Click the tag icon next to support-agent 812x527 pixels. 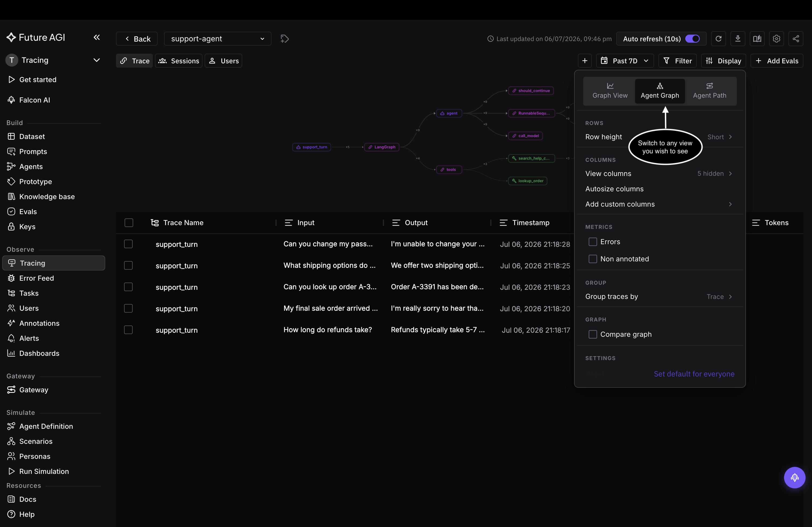[285, 39]
